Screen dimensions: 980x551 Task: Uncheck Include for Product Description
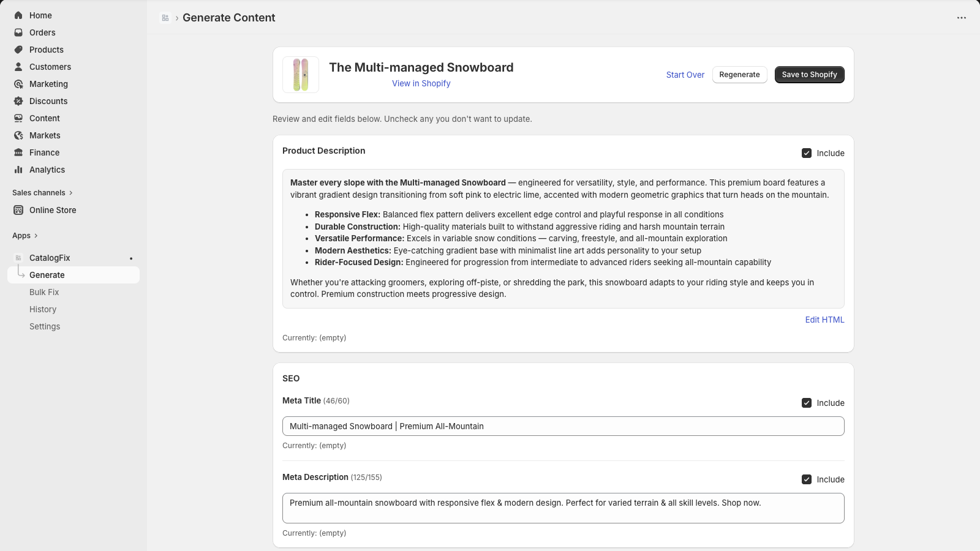point(807,153)
